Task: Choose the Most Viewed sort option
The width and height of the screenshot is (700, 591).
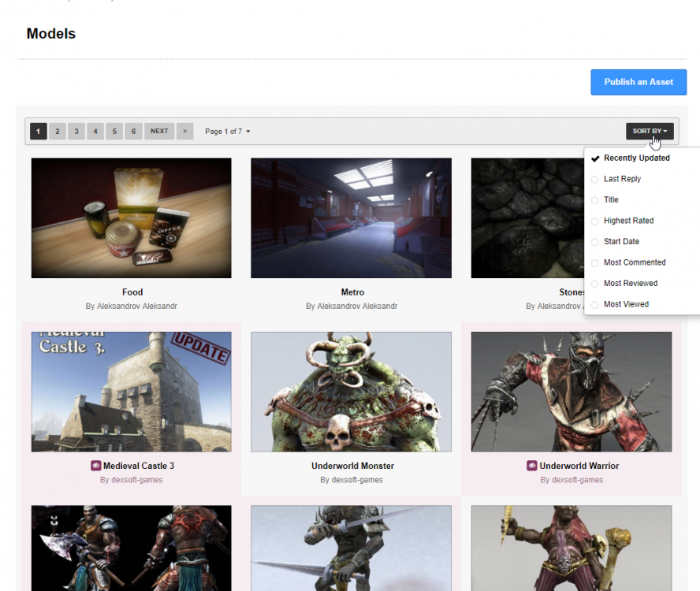Action: click(626, 304)
